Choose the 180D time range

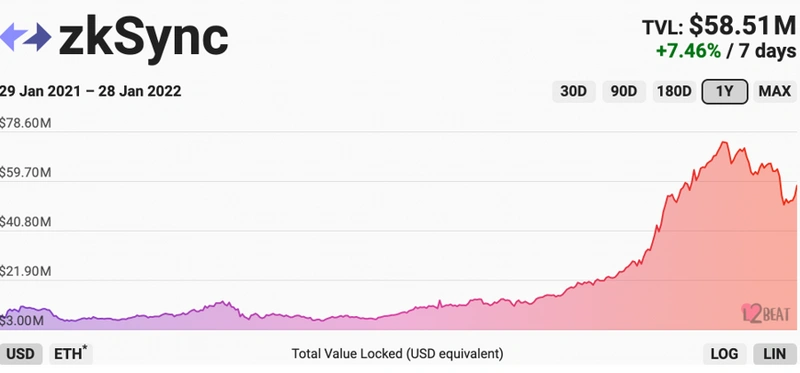(674, 92)
